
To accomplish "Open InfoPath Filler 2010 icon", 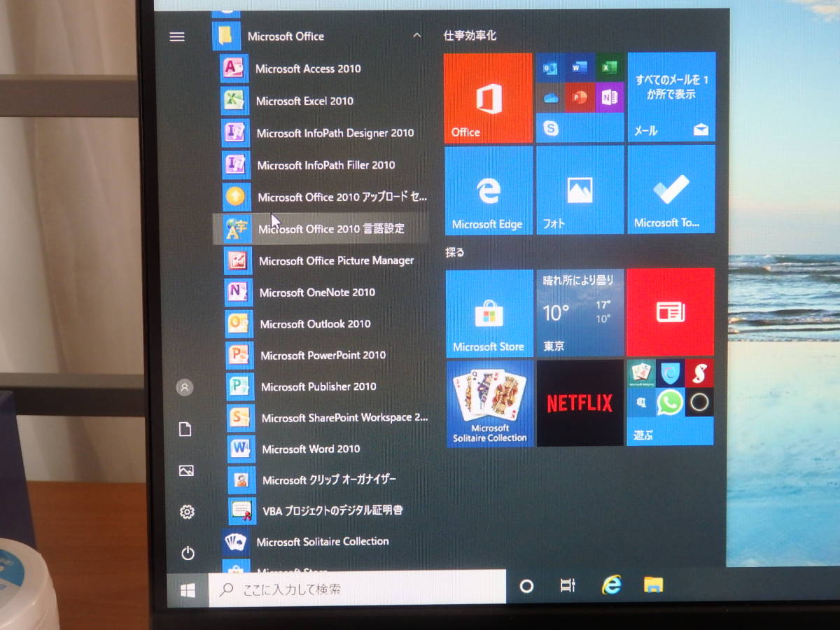I will pyautogui.click(x=234, y=164).
